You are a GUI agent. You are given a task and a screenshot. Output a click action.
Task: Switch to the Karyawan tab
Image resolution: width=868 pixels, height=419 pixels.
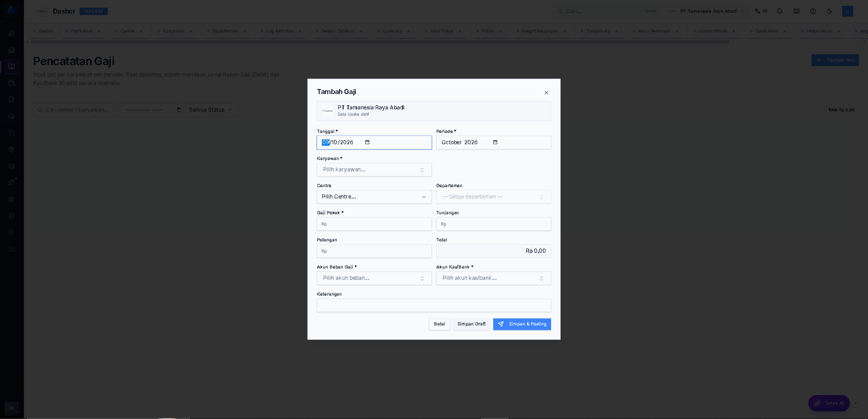(x=173, y=31)
